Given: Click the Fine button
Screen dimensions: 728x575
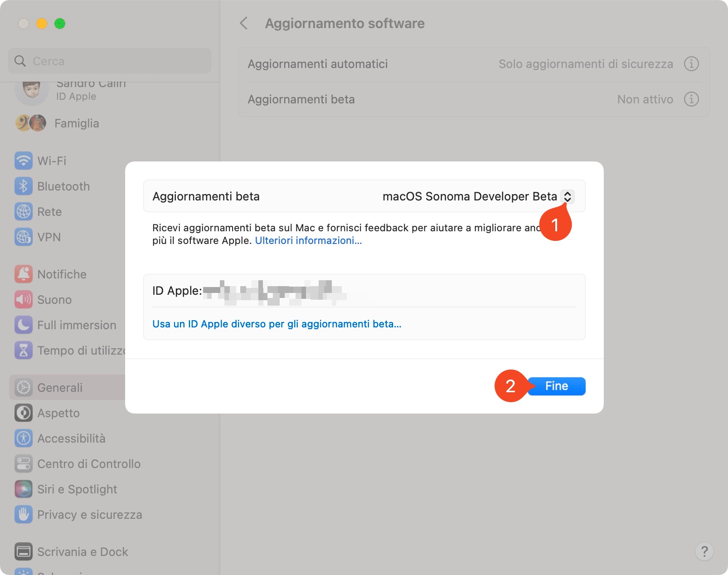Looking at the screenshot, I should [556, 386].
